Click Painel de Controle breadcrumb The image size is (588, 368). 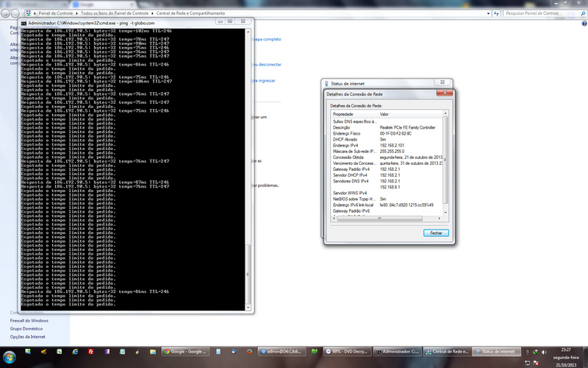[x=56, y=13]
